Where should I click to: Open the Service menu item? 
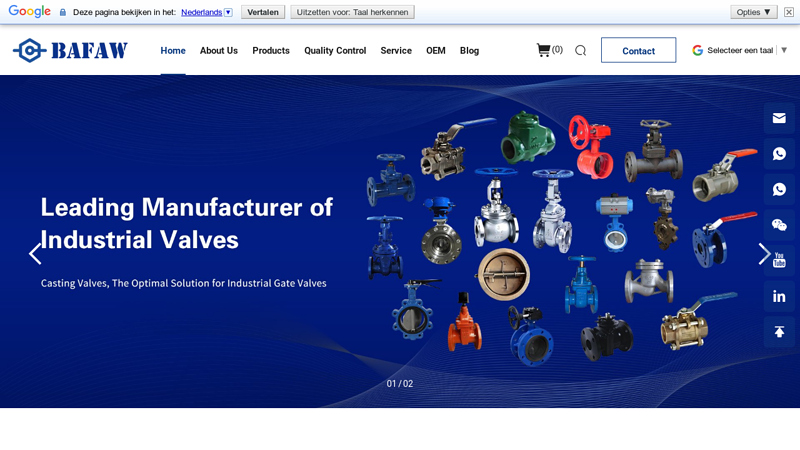pos(396,51)
